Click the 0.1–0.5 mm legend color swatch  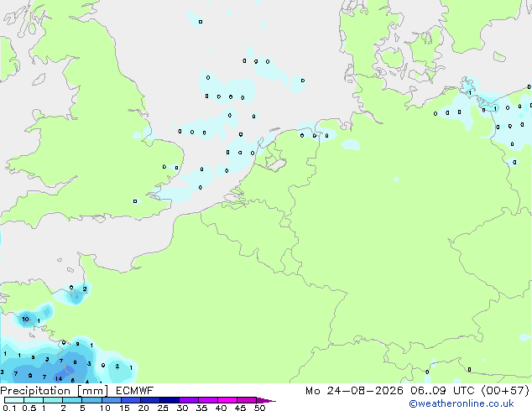(x=14, y=400)
